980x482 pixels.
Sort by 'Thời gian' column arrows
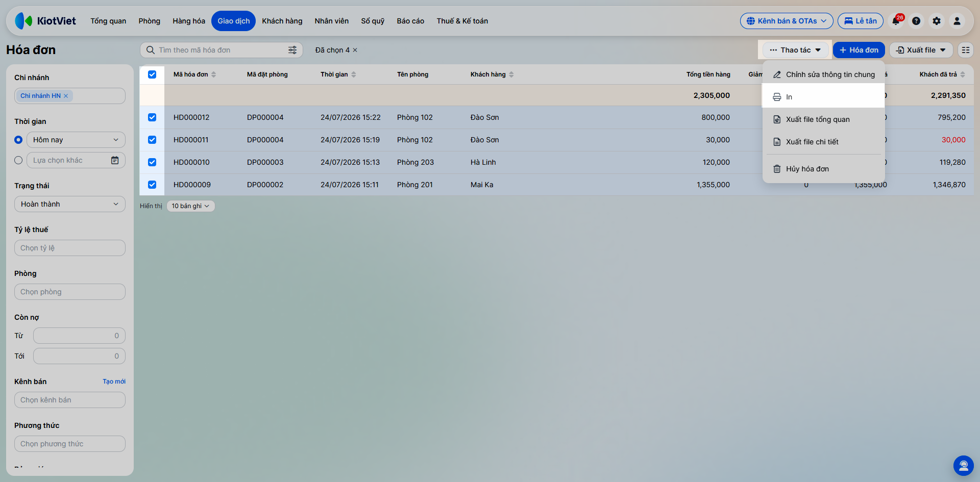354,74
